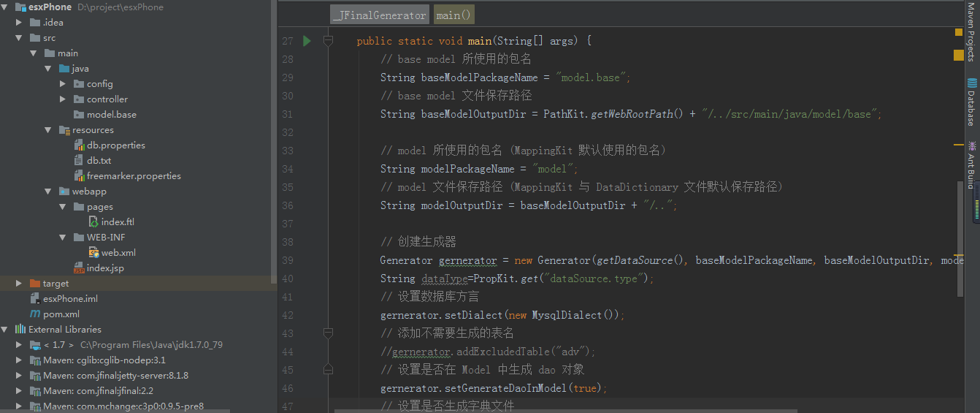Collapse the esxPhone project root node
The height and width of the screenshot is (413, 980).
pyautogui.click(x=5, y=7)
